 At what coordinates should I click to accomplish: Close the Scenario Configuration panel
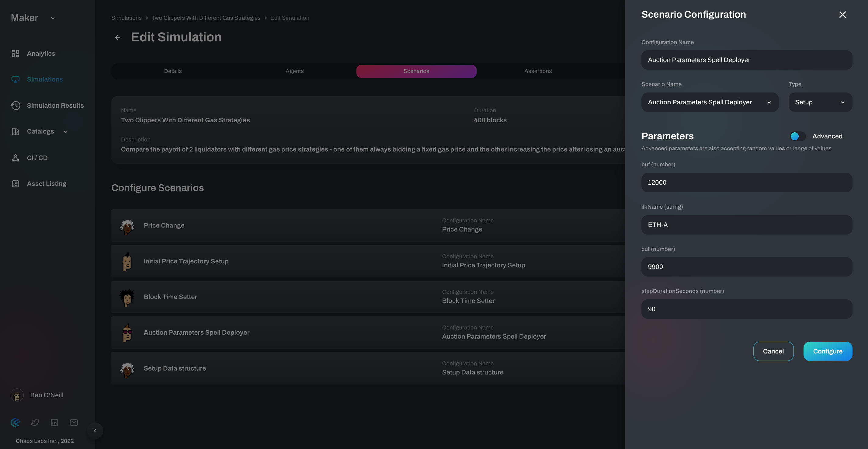(x=842, y=15)
